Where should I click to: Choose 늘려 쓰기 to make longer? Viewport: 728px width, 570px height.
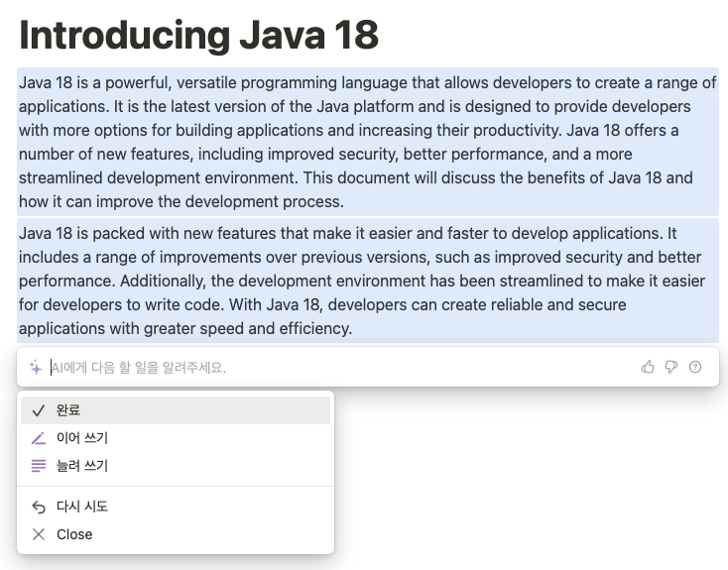tap(176, 466)
